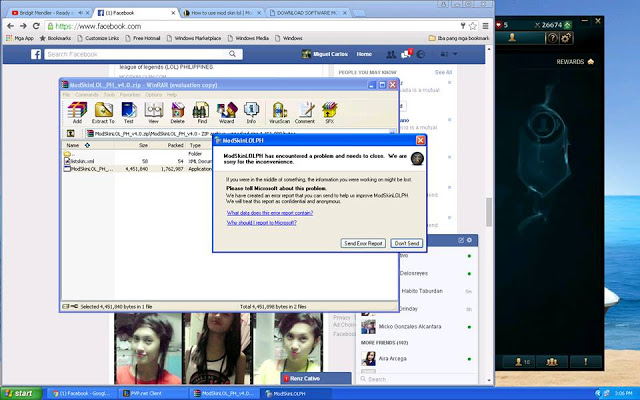Open new message icon in Facebook chat sidebar
Viewport: 640px width, 400px height.
(461, 240)
